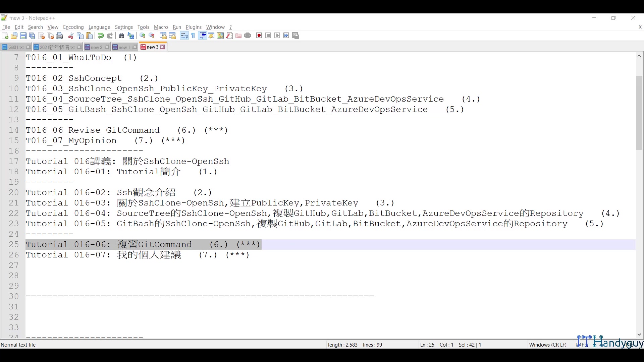Click the Cut scissors icon
Screen dimensions: 644x362
click(71, 36)
